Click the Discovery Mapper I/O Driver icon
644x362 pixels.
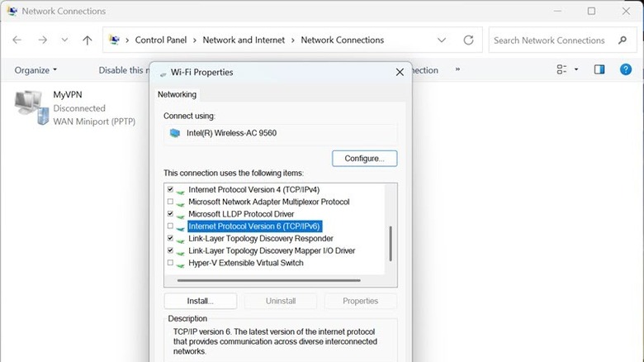pyautogui.click(x=180, y=252)
